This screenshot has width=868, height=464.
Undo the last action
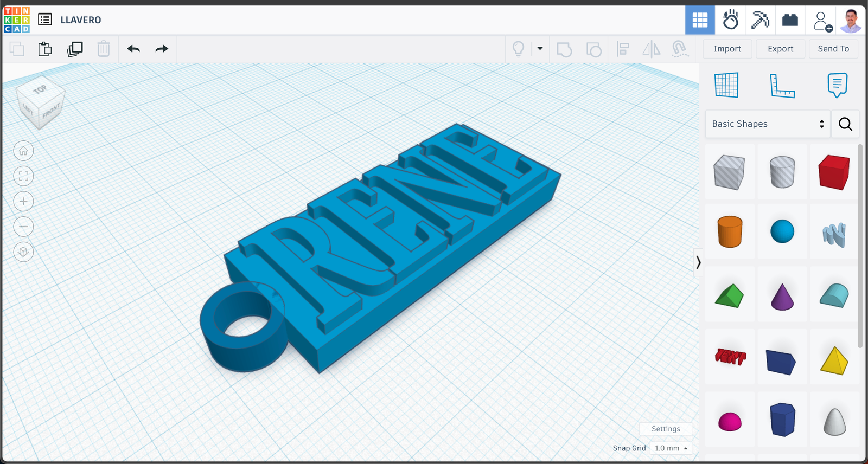tap(133, 49)
